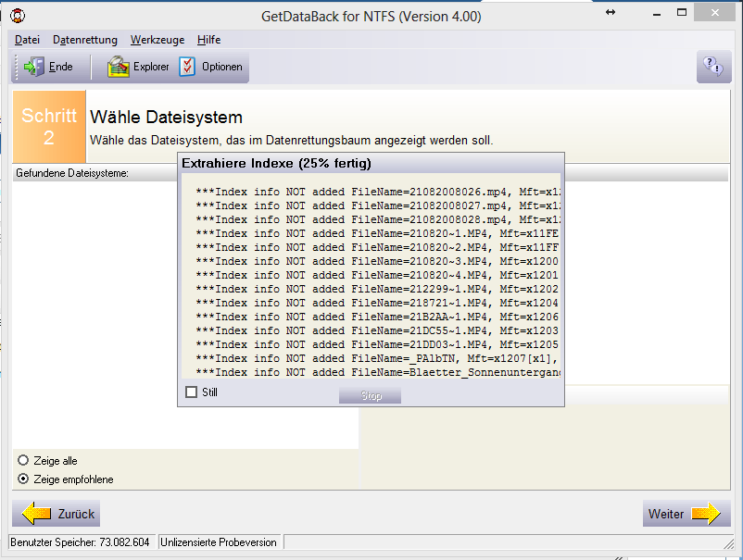This screenshot has height=560, width=743.
Task: Click the window resize grip corner
Action: (728, 544)
